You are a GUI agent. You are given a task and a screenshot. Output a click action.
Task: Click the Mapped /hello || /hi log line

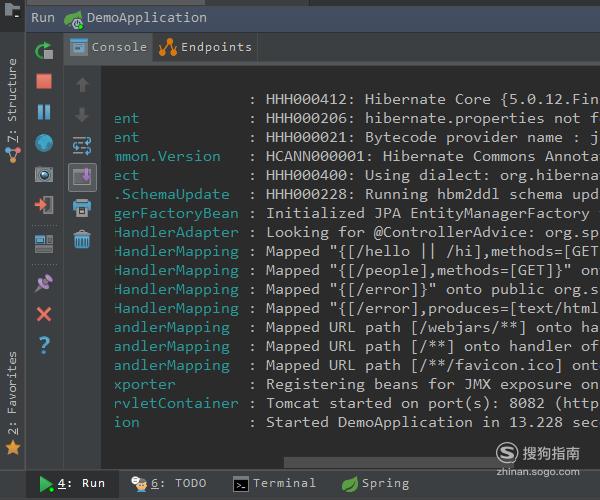coord(357,251)
